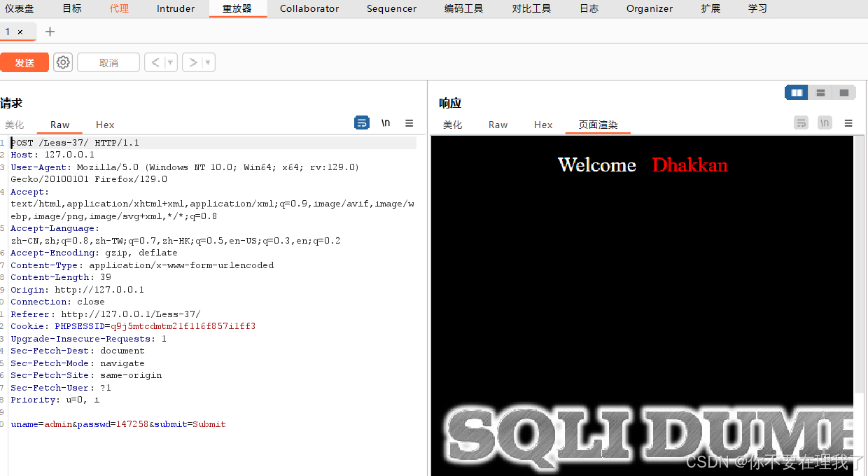868x476 pixels.
Task: Click the Cookie PHPSESSID value
Action: click(x=183, y=326)
